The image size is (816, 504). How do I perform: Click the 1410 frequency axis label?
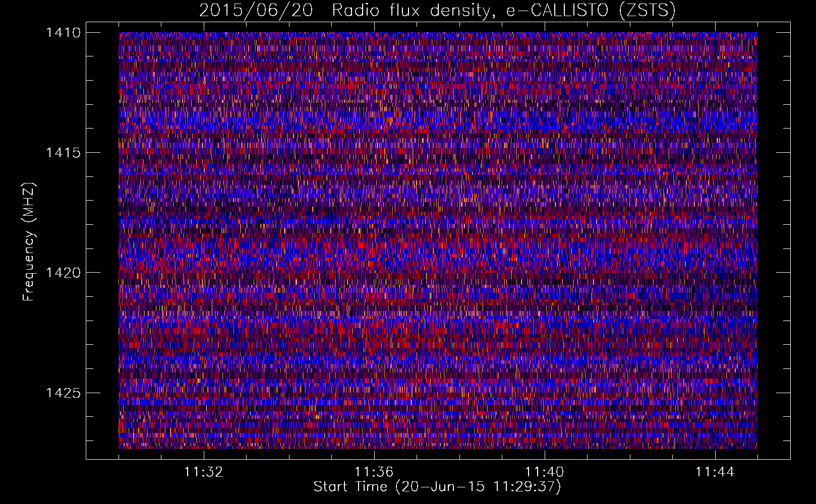[63, 33]
